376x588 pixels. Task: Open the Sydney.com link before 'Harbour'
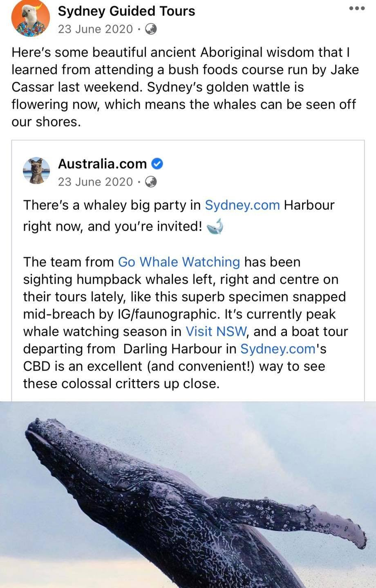pos(242,205)
